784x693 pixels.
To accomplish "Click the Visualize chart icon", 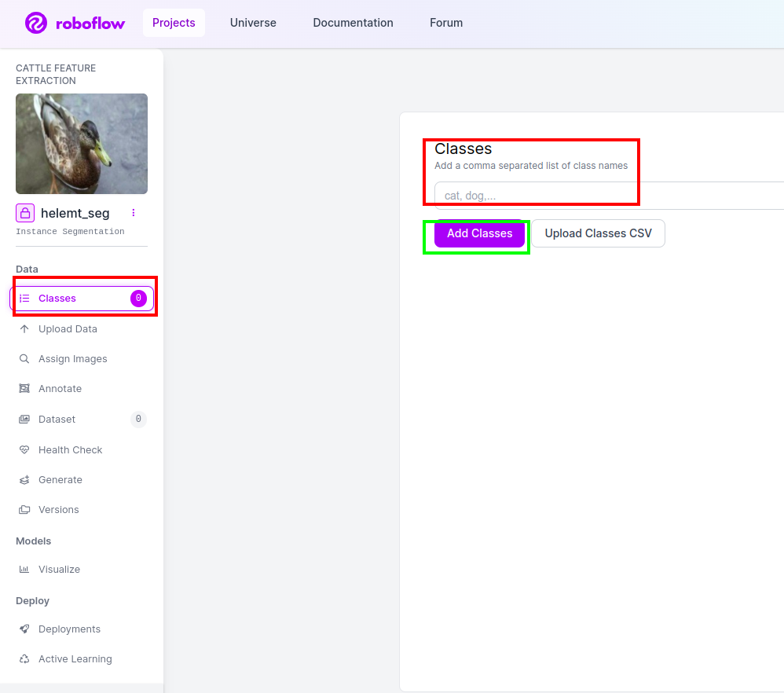I will [x=24, y=570].
